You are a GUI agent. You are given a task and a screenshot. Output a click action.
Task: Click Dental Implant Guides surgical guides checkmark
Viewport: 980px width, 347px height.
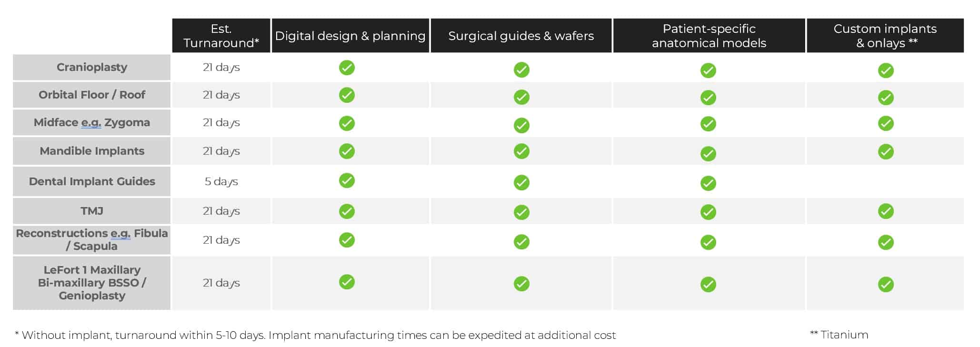point(521,182)
